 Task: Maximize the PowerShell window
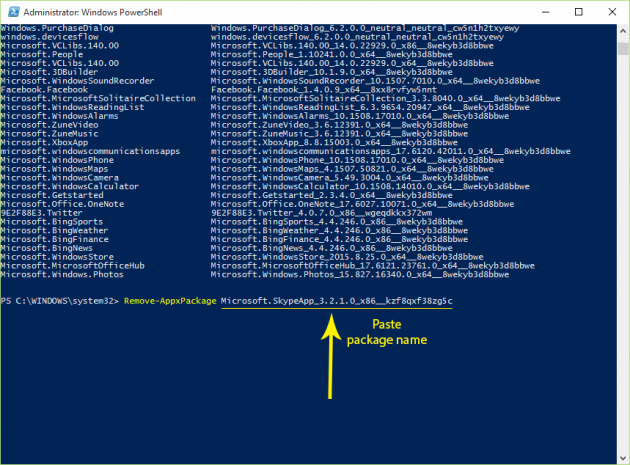pyautogui.click(x=579, y=12)
